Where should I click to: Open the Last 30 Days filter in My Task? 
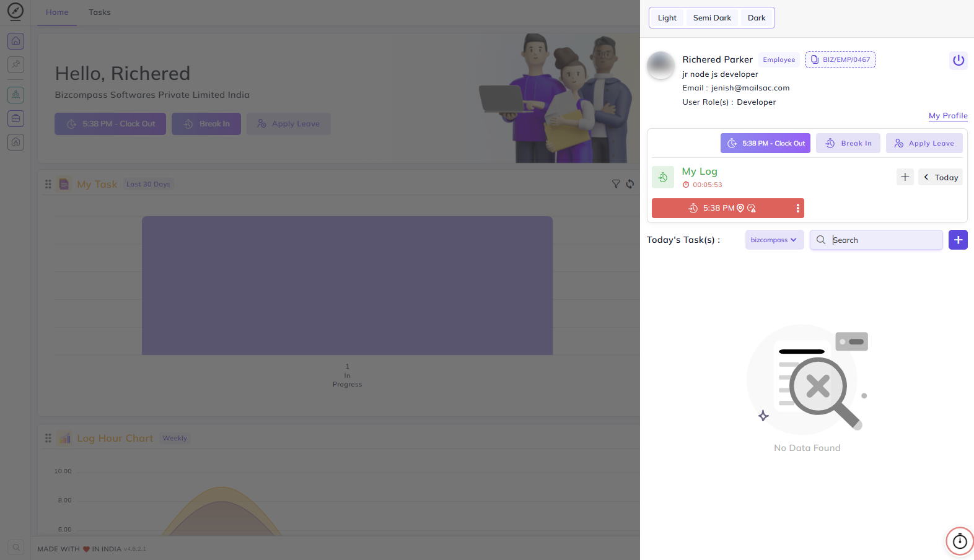[x=148, y=184]
